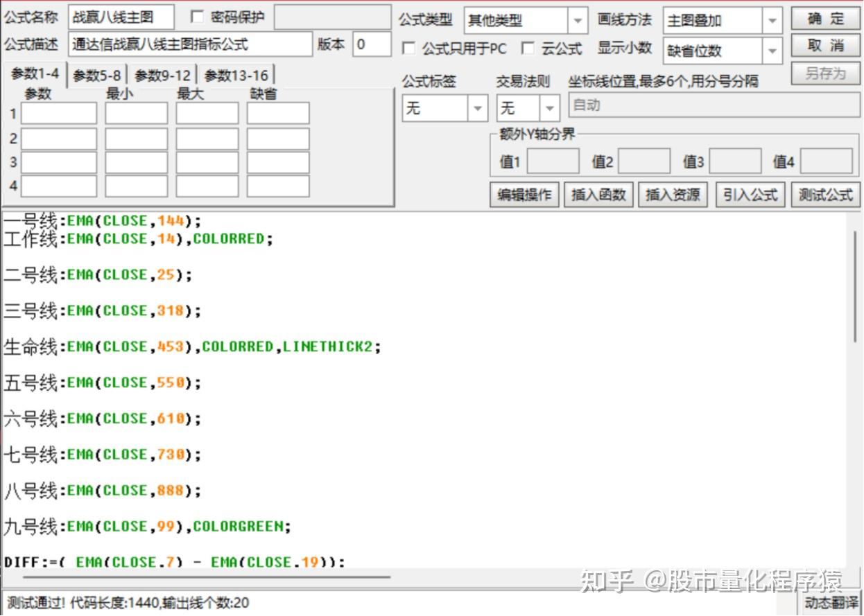This screenshot has width=864, height=616.
Task: Switch to 参数1-4 tab
Action: pyautogui.click(x=35, y=74)
